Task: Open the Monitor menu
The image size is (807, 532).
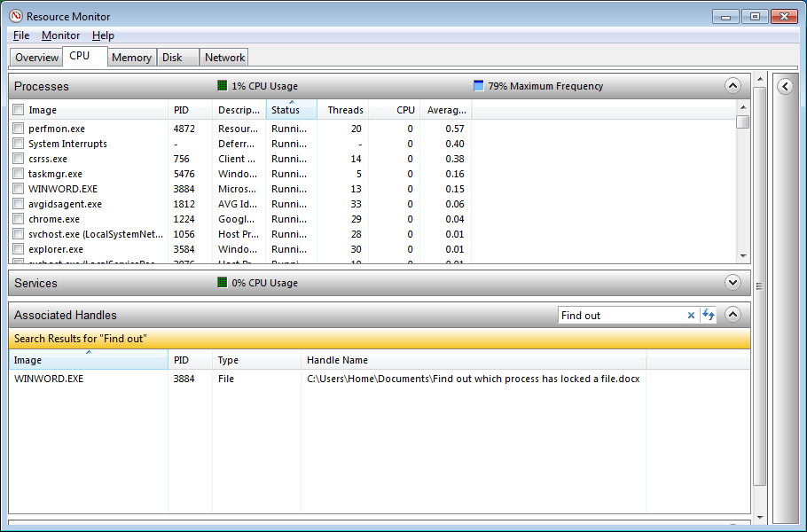Action: [x=60, y=35]
